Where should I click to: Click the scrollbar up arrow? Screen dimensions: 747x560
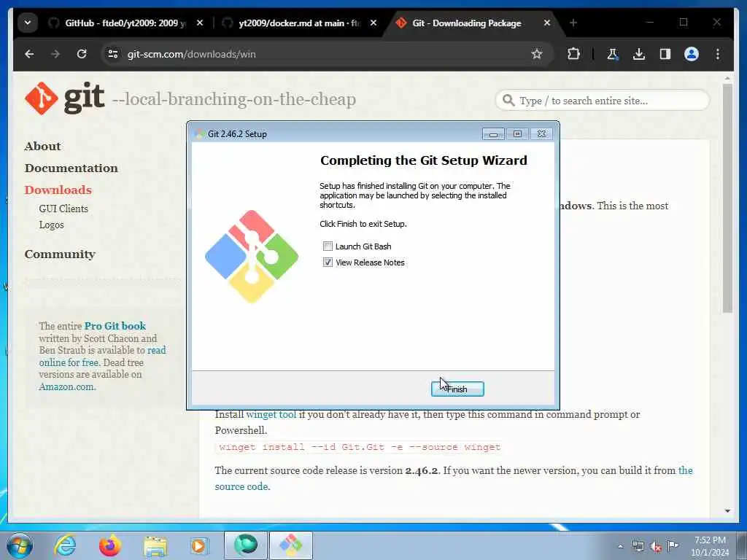coord(727,78)
